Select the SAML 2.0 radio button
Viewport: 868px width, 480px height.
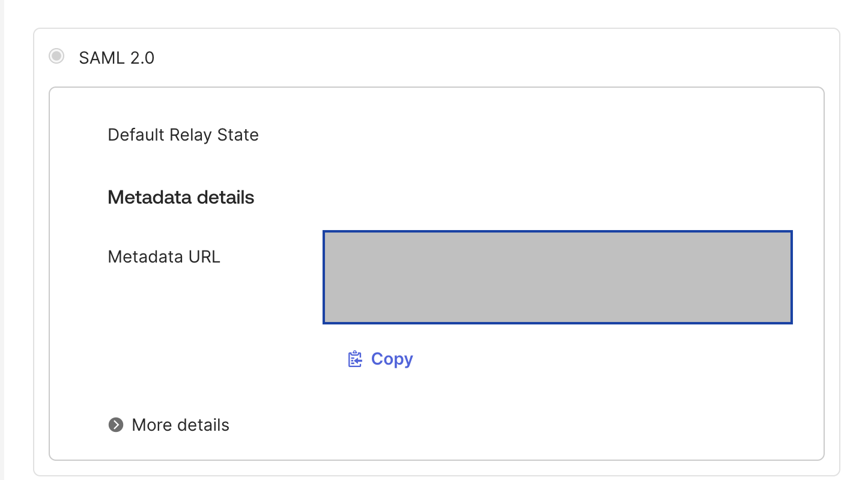click(56, 57)
